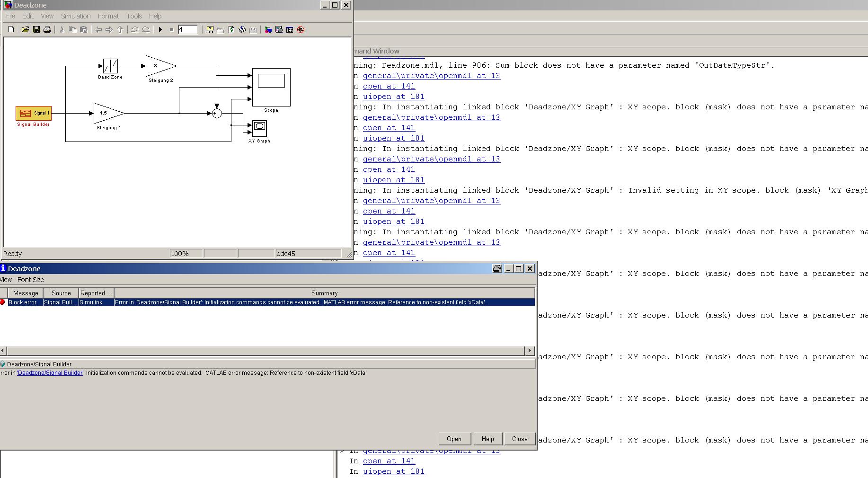Click the simulation stop time field
Viewport: 868px width, 478px height.
tap(188, 30)
